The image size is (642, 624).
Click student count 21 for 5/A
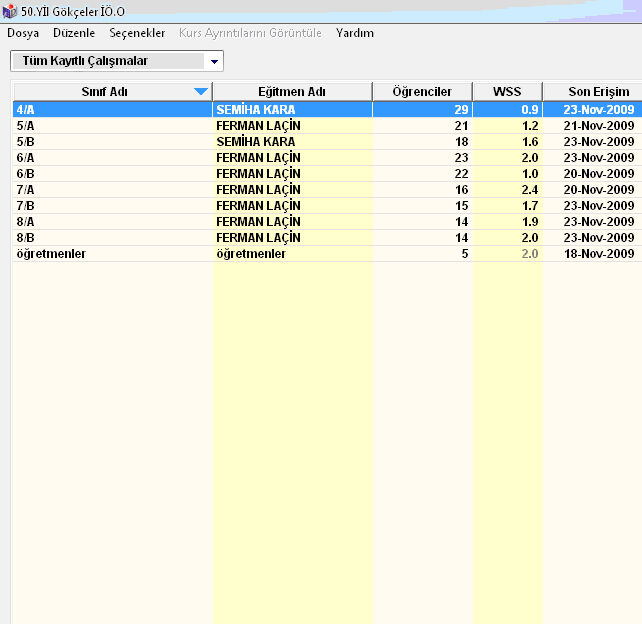[x=461, y=126]
